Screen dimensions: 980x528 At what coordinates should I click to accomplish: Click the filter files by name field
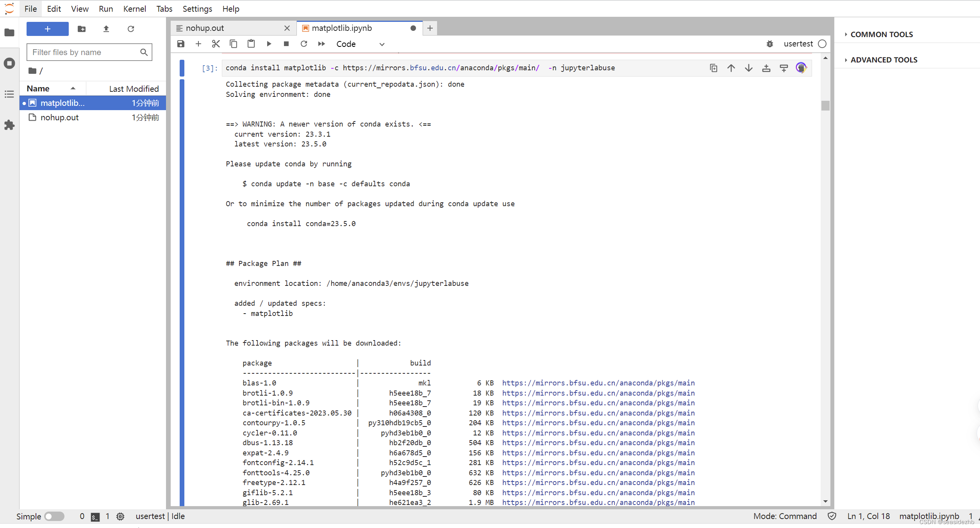[89, 52]
